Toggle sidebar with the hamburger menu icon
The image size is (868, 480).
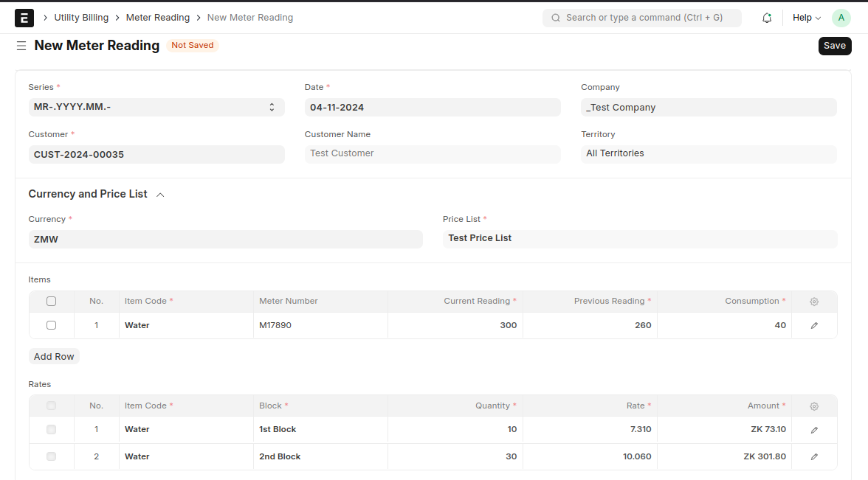coord(21,46)
